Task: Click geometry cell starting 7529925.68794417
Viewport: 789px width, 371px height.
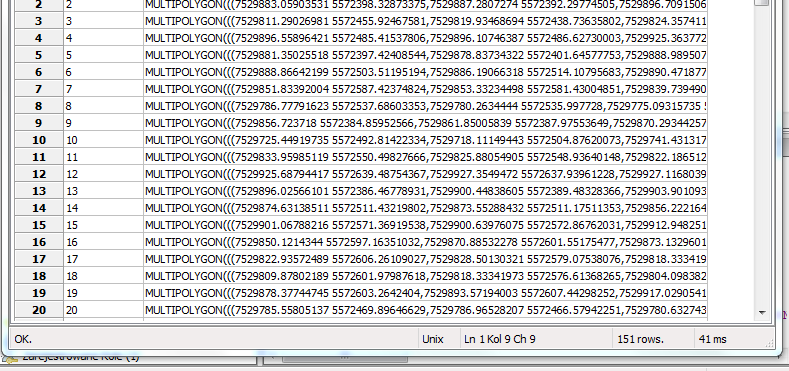Action: 426,174
